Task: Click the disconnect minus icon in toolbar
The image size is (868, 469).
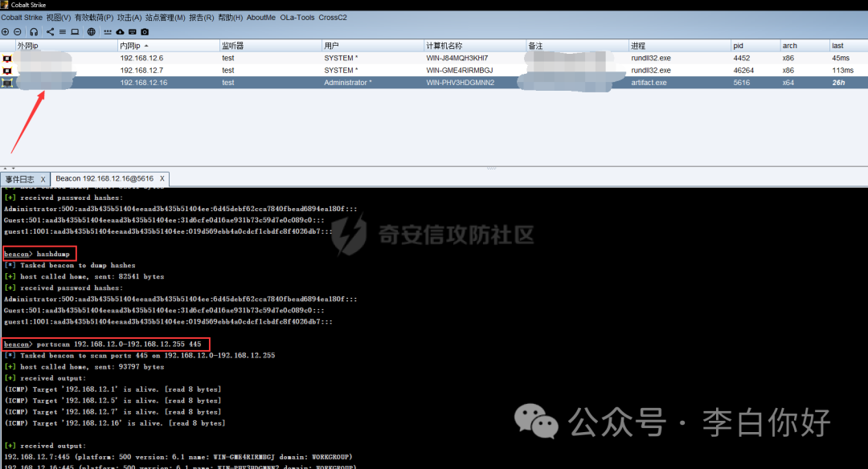Action: [x=17, y=32]
